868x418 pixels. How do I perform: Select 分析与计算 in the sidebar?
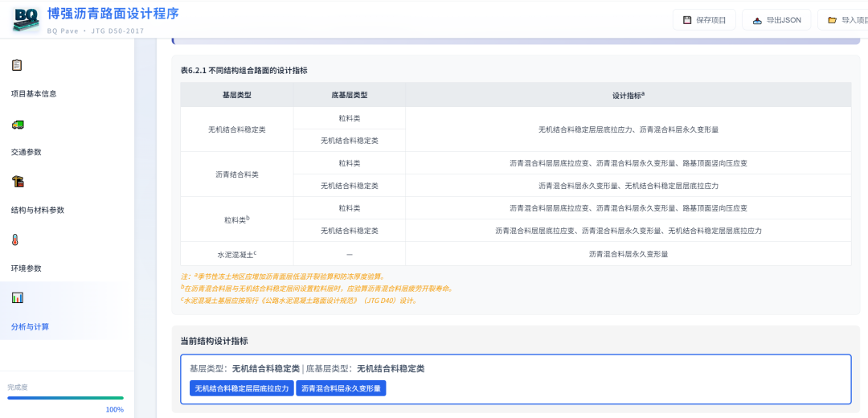pos(30,326)
